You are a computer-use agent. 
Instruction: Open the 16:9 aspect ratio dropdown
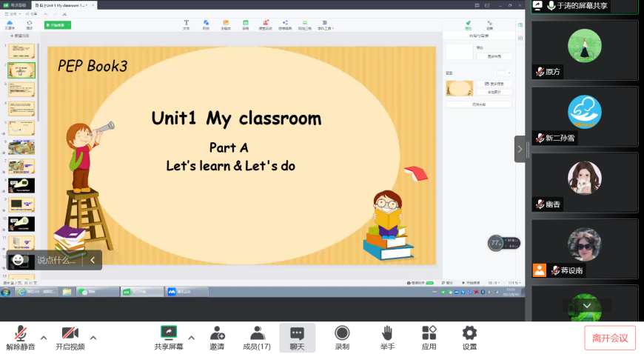[x=494, y=283]
